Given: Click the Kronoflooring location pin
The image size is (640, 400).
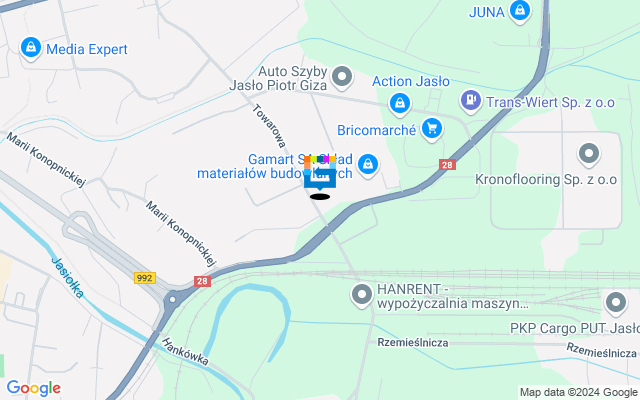Looking at the screenshot, I should (589, 155).
